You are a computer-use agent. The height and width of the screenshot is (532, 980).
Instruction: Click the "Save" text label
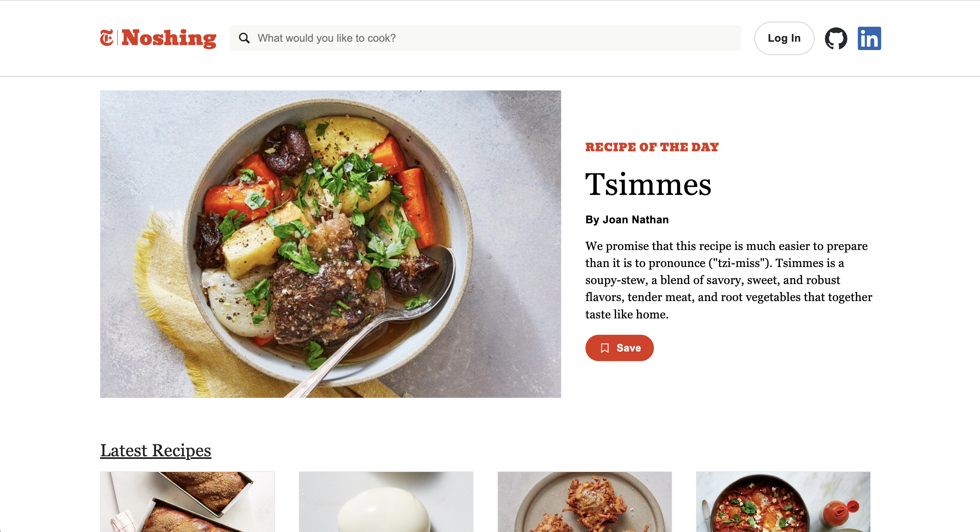click(x=629, y=348)
